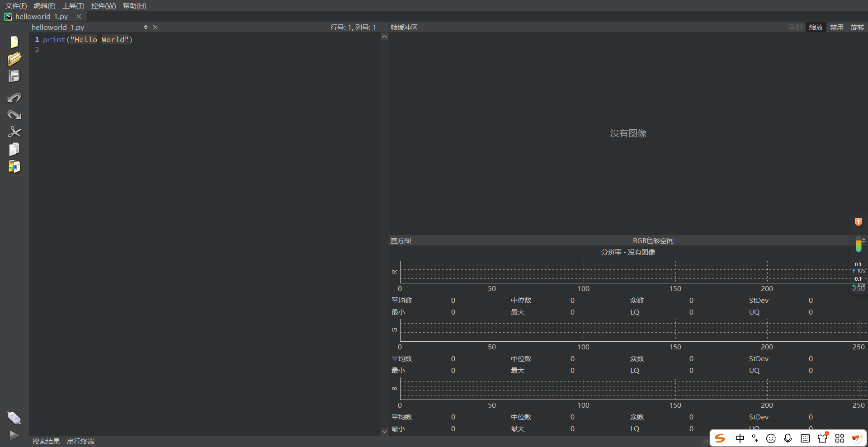Create a new file from the toolbar
The height and width of the screenshot is (447, 868).
[x=14, y=42]
